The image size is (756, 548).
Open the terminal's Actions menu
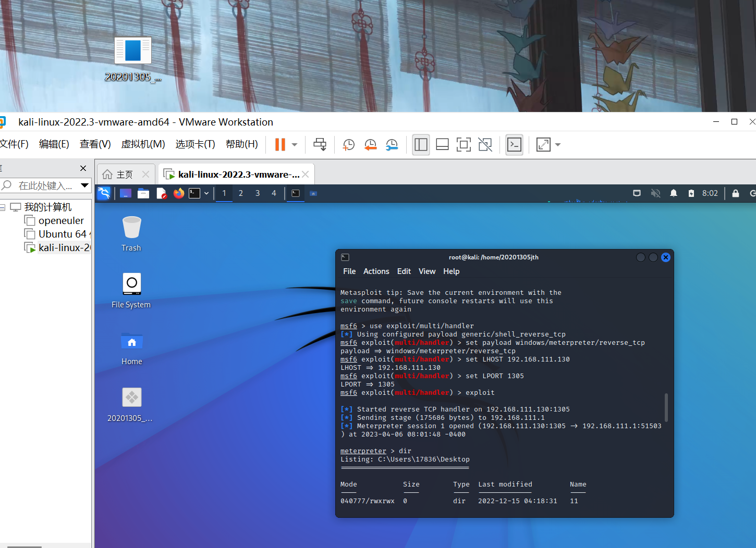pos(376,271)
